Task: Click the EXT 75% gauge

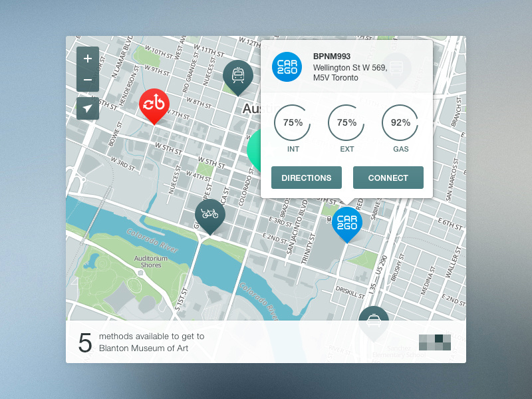Action: (346, 123)
